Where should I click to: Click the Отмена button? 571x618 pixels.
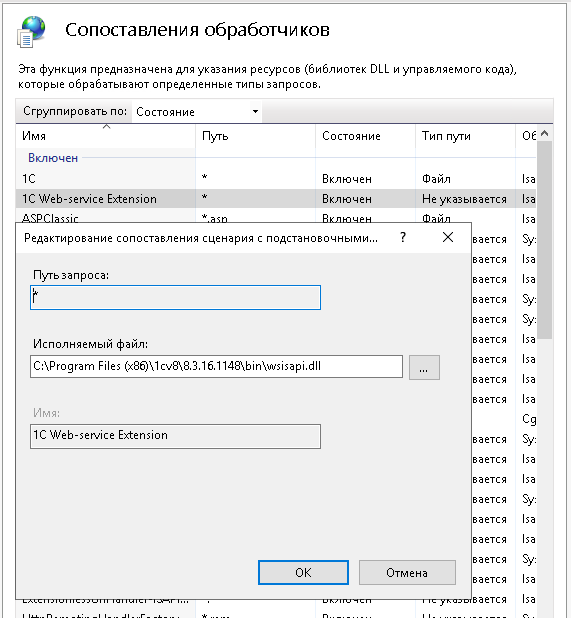tap(407, 572)
